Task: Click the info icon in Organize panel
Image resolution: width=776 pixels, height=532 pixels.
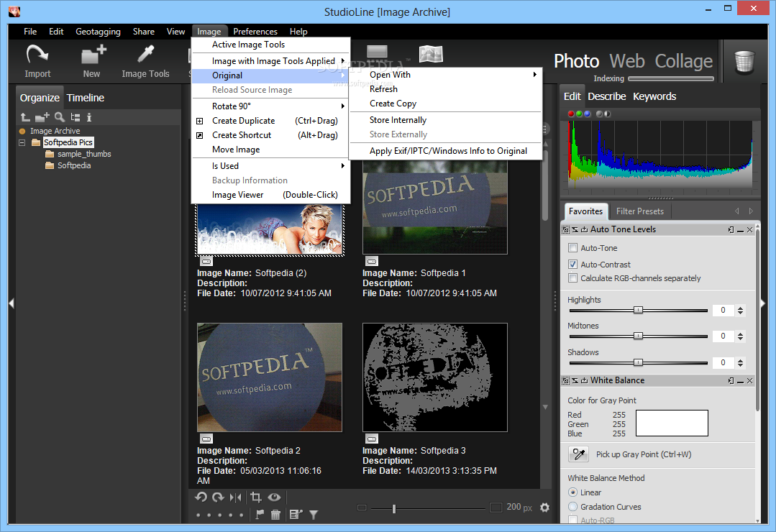Action: [89, 117]
